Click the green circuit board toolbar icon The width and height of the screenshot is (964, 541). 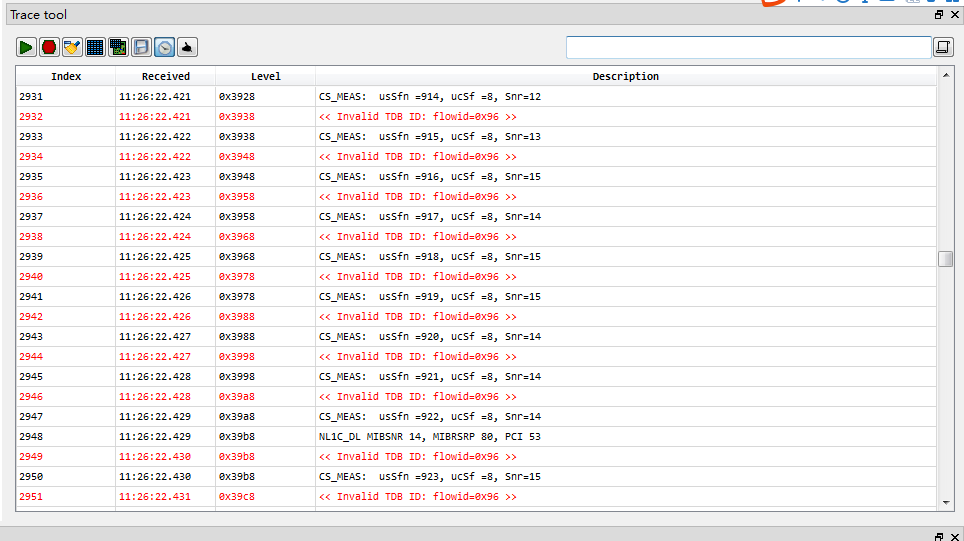click(x=118, y=47)
